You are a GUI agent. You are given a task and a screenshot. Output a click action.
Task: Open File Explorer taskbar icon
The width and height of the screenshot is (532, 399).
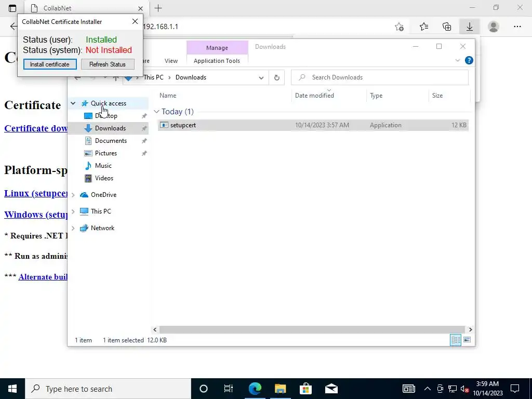tap(280, 389)
